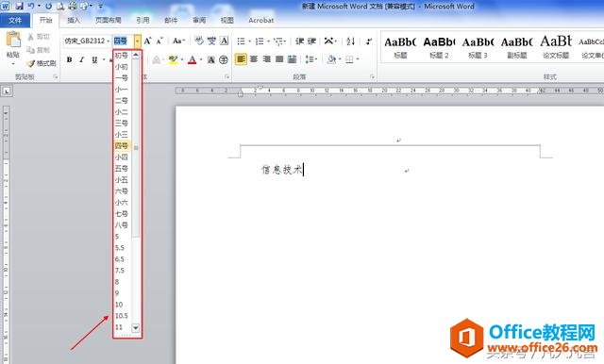Click the red font color A button
This screenshot has height=364, width=604.
(x=193, y=59)
